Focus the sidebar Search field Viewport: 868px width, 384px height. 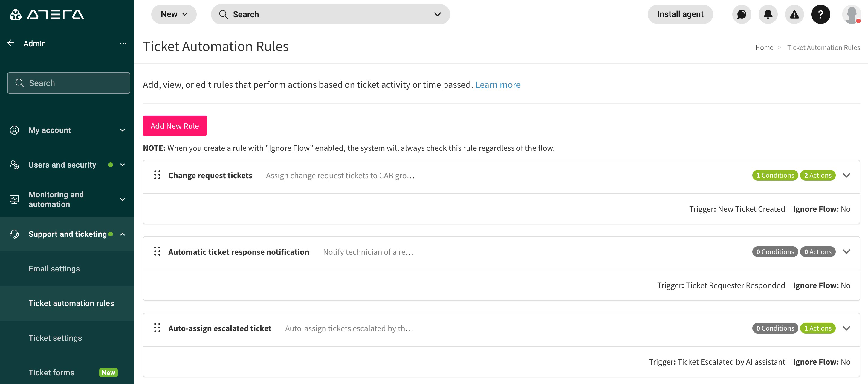(69, 83)
